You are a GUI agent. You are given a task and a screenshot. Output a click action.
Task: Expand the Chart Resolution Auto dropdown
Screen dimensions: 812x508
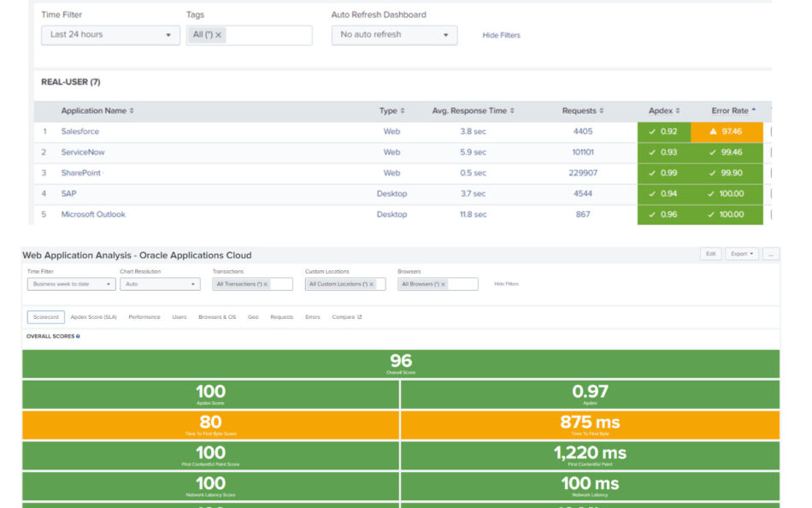pos(161,284)
